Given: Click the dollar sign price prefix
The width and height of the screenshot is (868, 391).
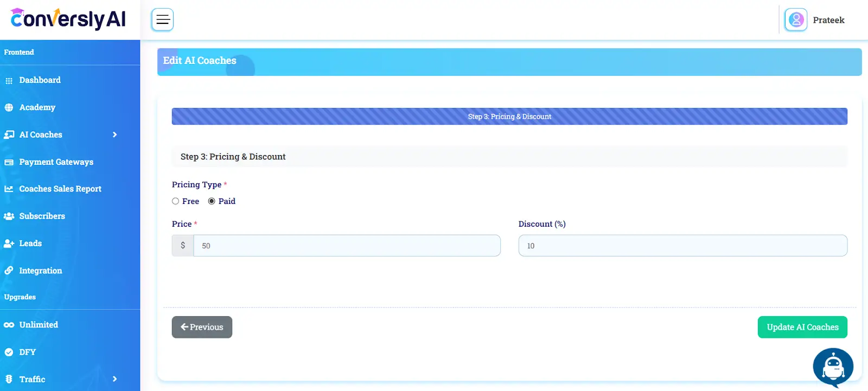Looking at the screenshot, I should (x=183, y=246).
